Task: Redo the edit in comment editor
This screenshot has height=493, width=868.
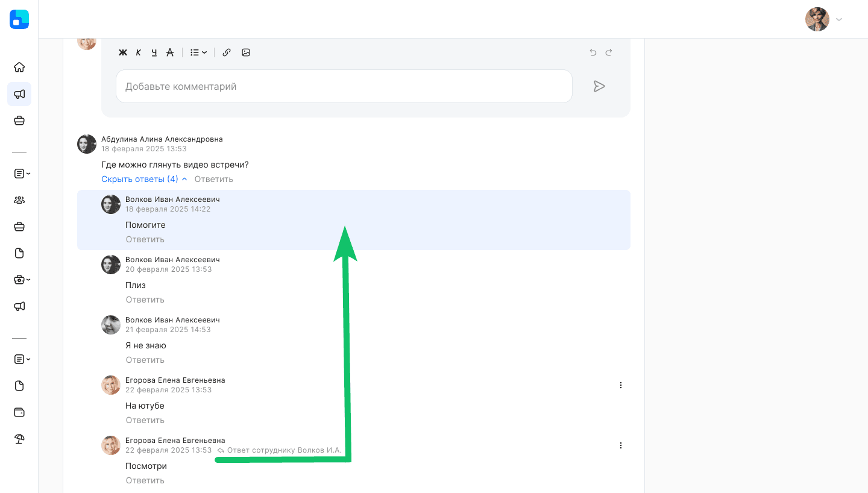Action: (609, 52)
